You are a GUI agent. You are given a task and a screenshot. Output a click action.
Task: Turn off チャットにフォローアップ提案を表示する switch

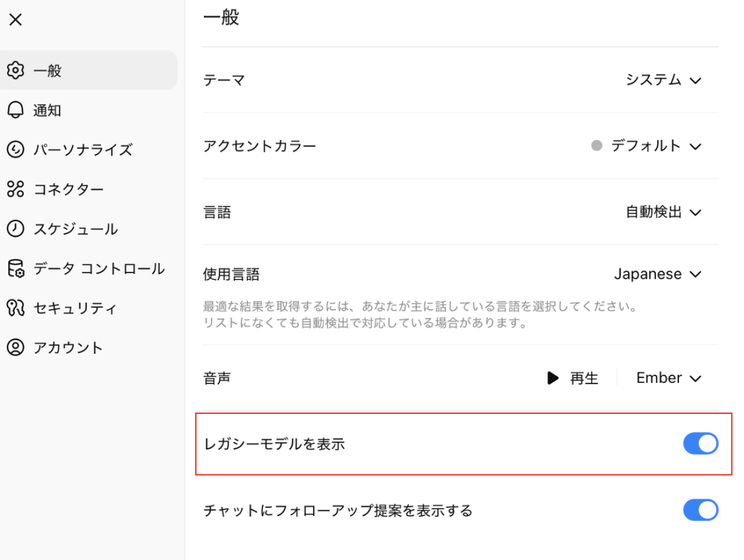701,510
